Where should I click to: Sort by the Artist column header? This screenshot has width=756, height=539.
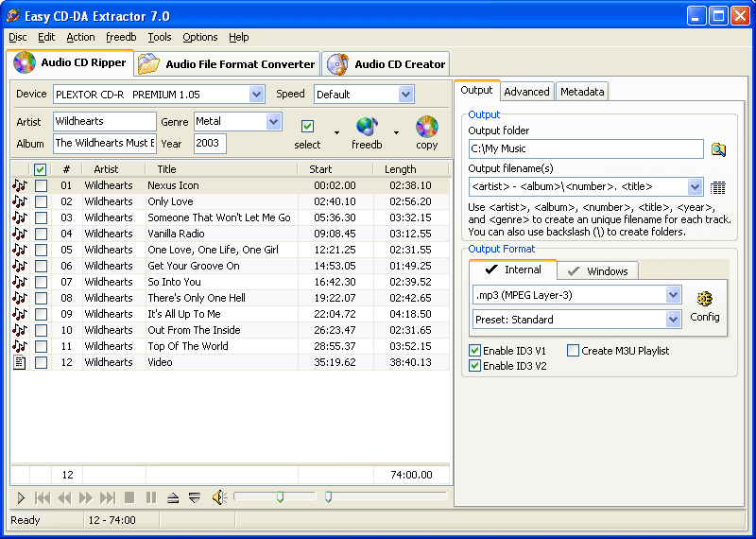click(113, 169)
